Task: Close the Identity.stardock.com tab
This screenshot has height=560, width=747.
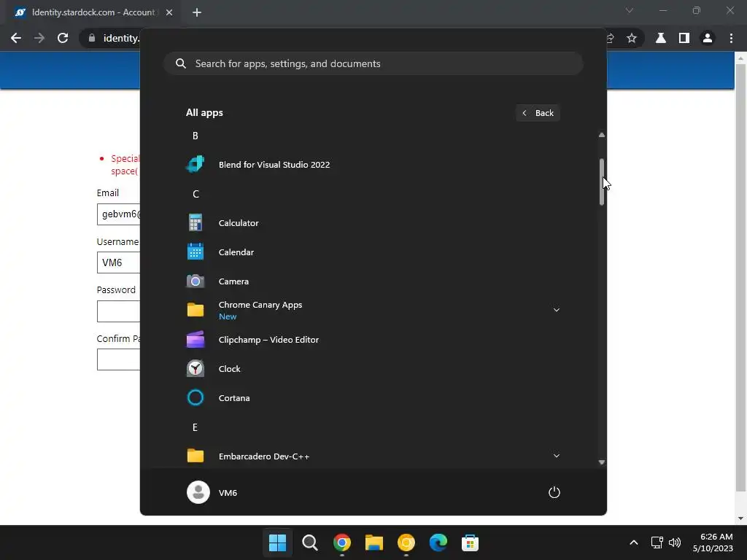Action: pyautogui.click(x=169, y=12)
